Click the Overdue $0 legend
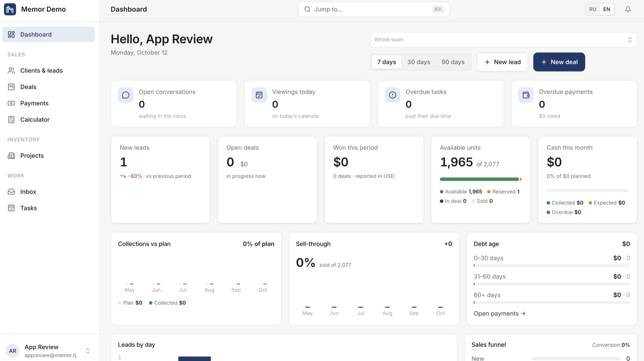 [x=564, y=212]
